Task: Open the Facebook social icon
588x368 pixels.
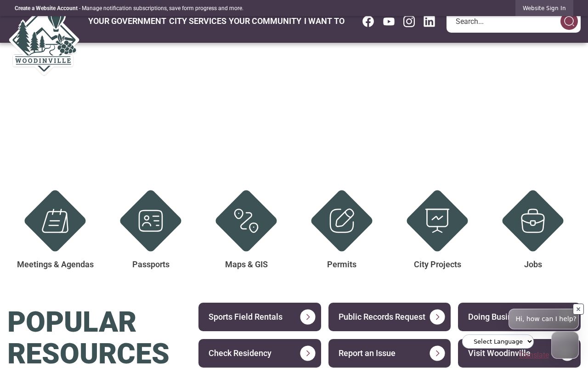Action: (x=368, y=22)
